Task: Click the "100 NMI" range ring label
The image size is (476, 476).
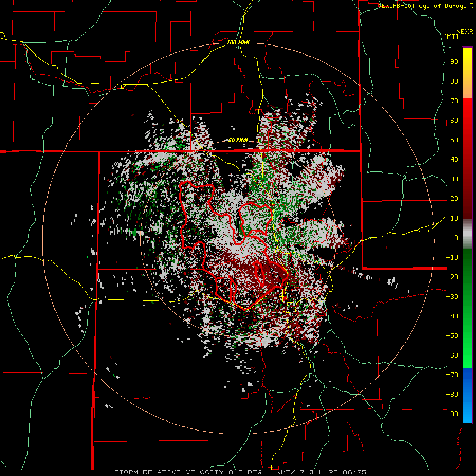Action: coord(238,42)
